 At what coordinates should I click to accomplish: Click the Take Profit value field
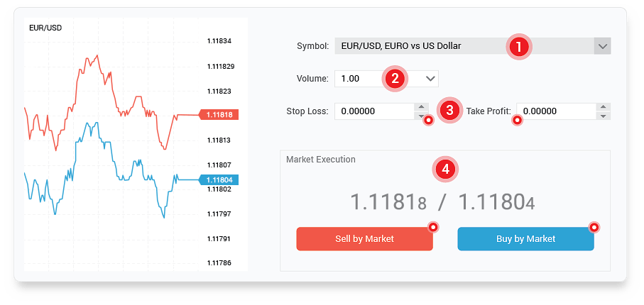(x=556, y=111)
